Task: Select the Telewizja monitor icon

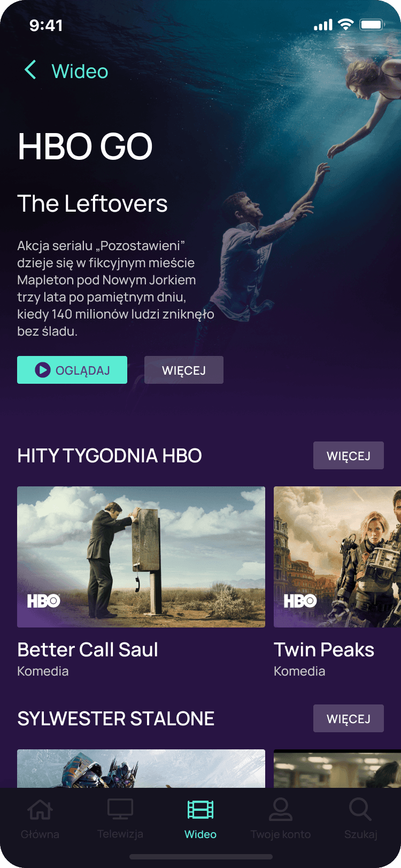Action: [120, 809]
